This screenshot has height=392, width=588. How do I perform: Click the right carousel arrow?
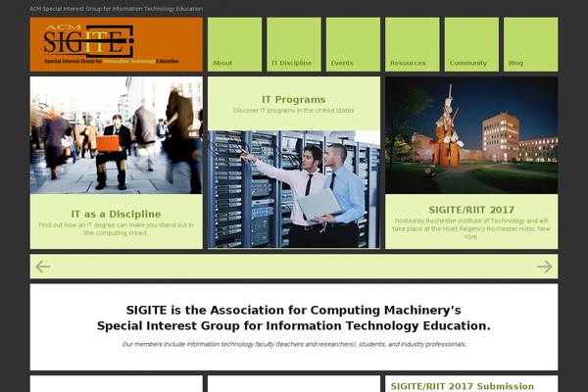tap(544, 267)
